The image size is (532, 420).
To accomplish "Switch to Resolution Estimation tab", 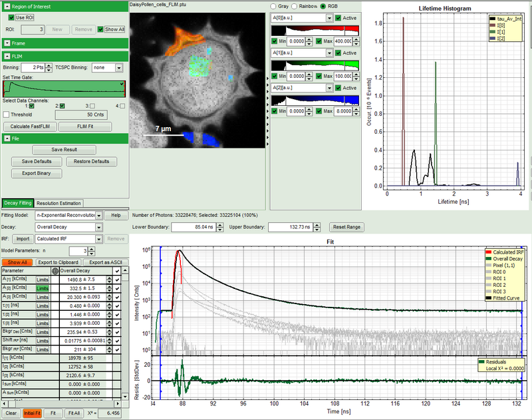I will tap(59, 203).
